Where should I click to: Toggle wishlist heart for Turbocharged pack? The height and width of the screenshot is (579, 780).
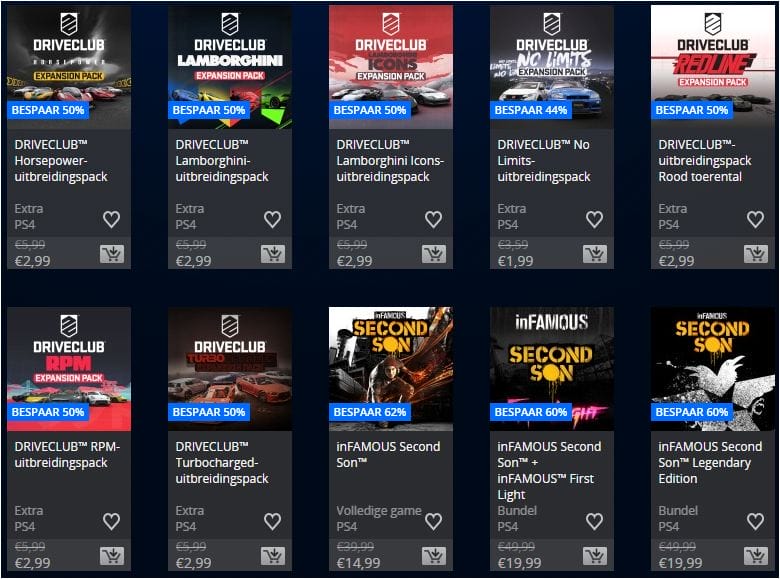273,521
